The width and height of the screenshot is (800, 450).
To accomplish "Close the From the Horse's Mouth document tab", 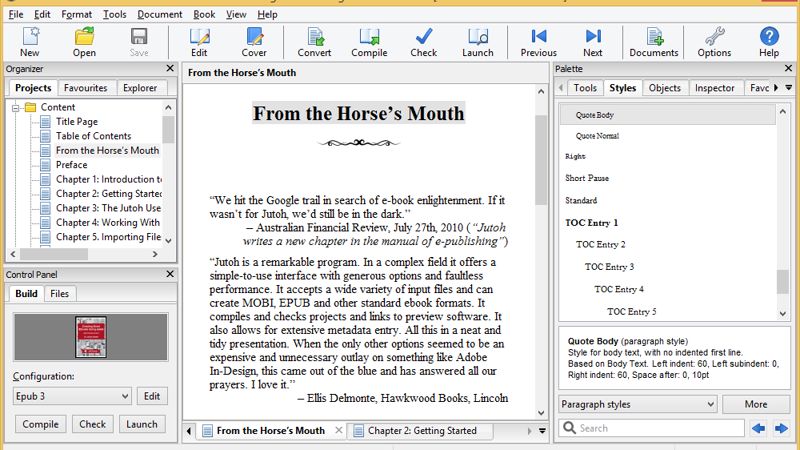I will [339, 430].
